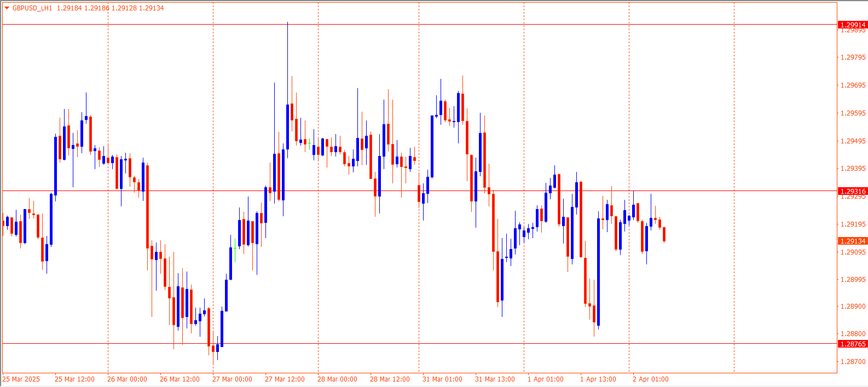The width and height of the screenshot is (868, 387).
Task: Click the 1.29184 open price in the header
Action: click(x=69, y=8)
